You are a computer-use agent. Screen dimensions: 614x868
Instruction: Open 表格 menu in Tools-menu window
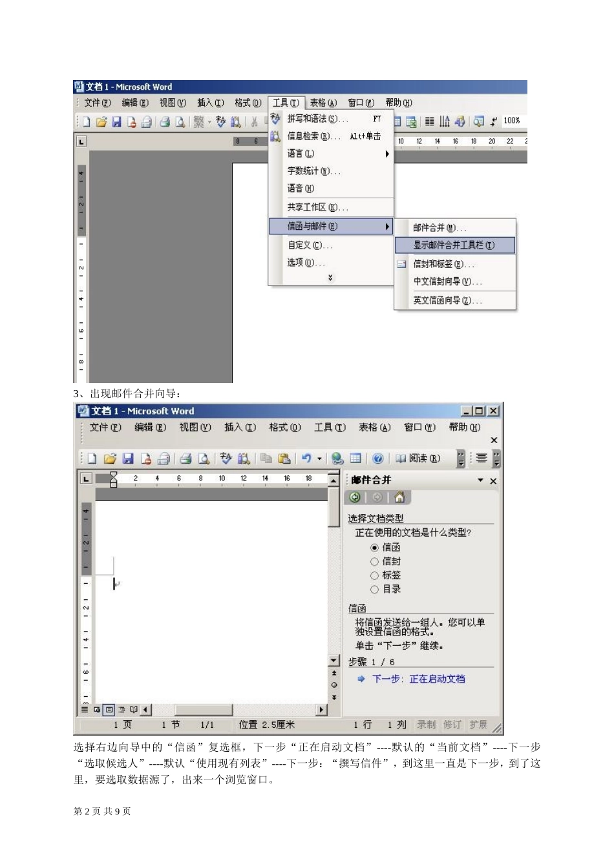click(x=323, y=103)
